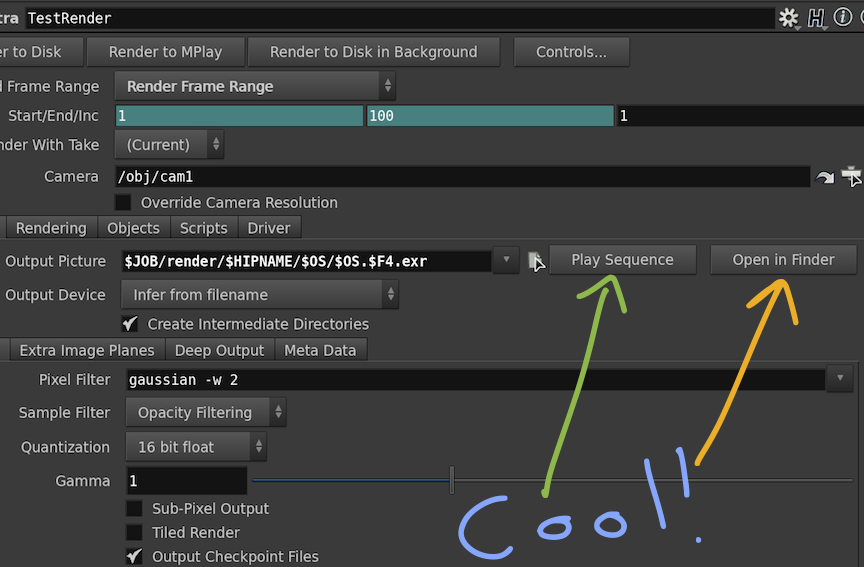The image size is (864, 567).
Task: Click the Pixel Filter label
Action: point(74,380)
